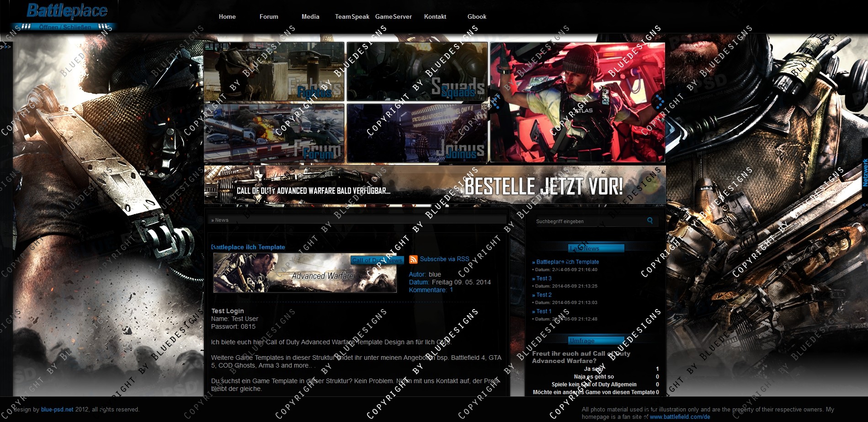Screen dimensions: 868x422
Task: Select poll answer Spiele kein Call of Duty Allgemein
Action: click(x=594, y=385)
